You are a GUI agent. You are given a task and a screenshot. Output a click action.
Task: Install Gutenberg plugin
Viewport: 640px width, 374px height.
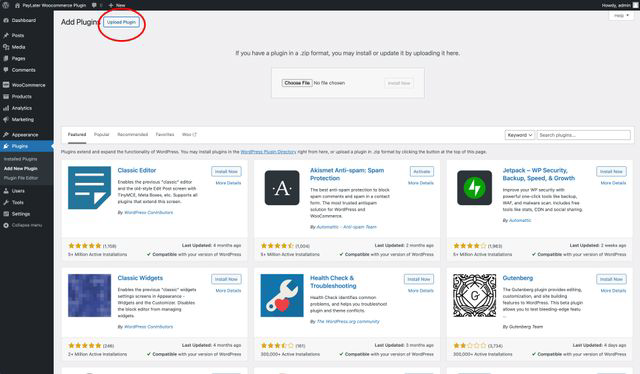[611, 279]
